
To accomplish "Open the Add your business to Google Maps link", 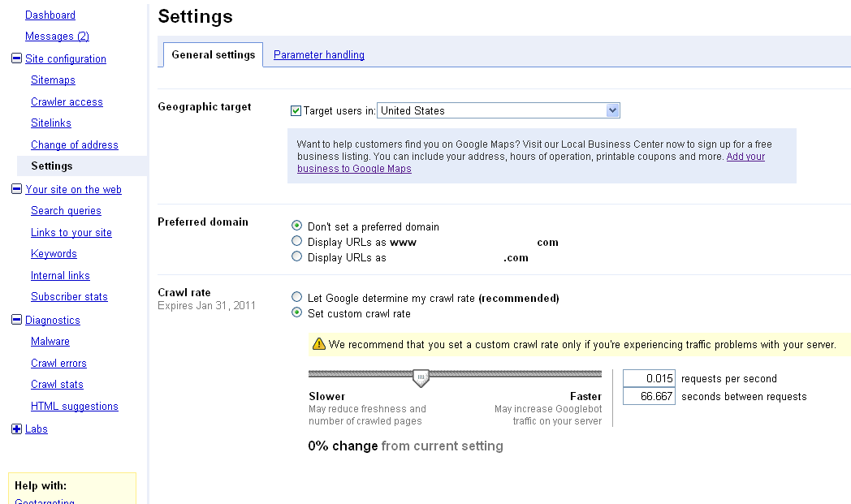I will 745,157.
